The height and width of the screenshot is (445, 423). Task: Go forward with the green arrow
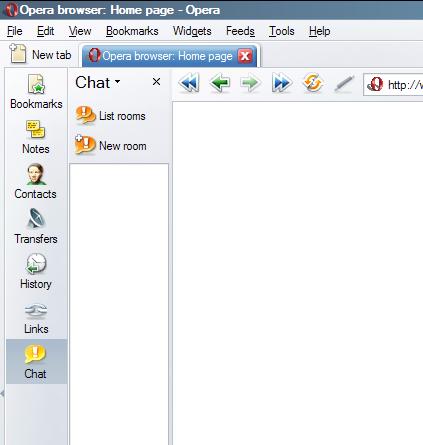pos(250,82)
